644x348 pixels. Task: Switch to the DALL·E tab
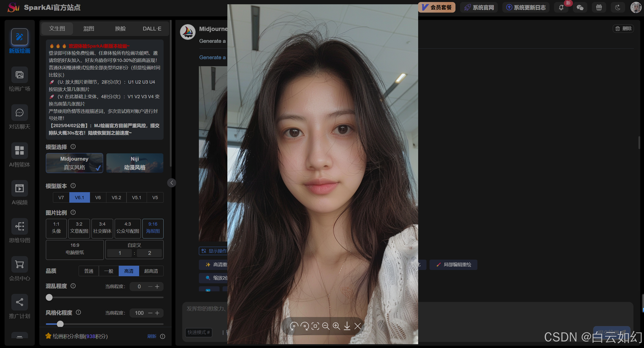click(x=152, y=29)
